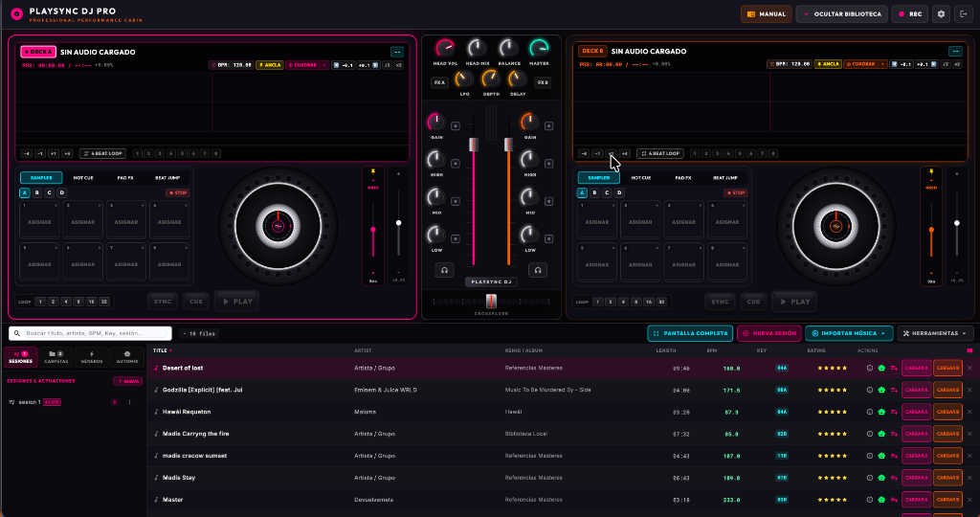The image size is (980, 517).
Task: Select the PAD FX tab on Deck A
Action: (125, 177)
